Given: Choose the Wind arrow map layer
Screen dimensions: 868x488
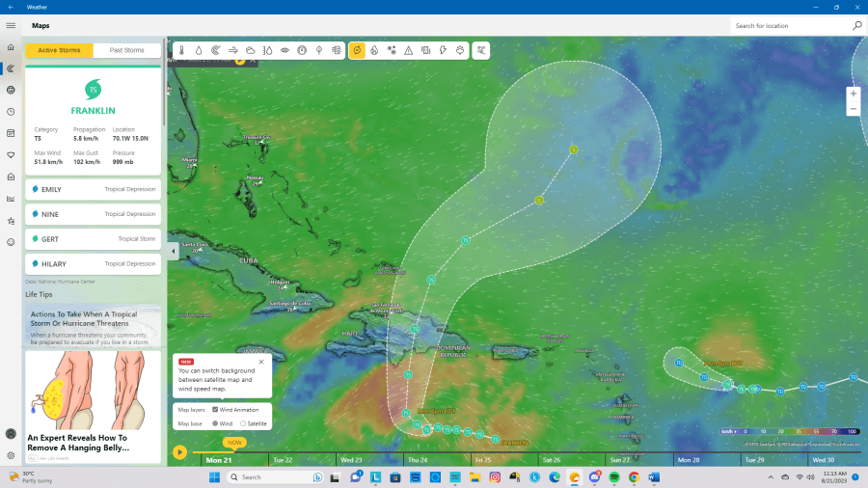Looking at the screenshot, I should [x=233, y=49].
